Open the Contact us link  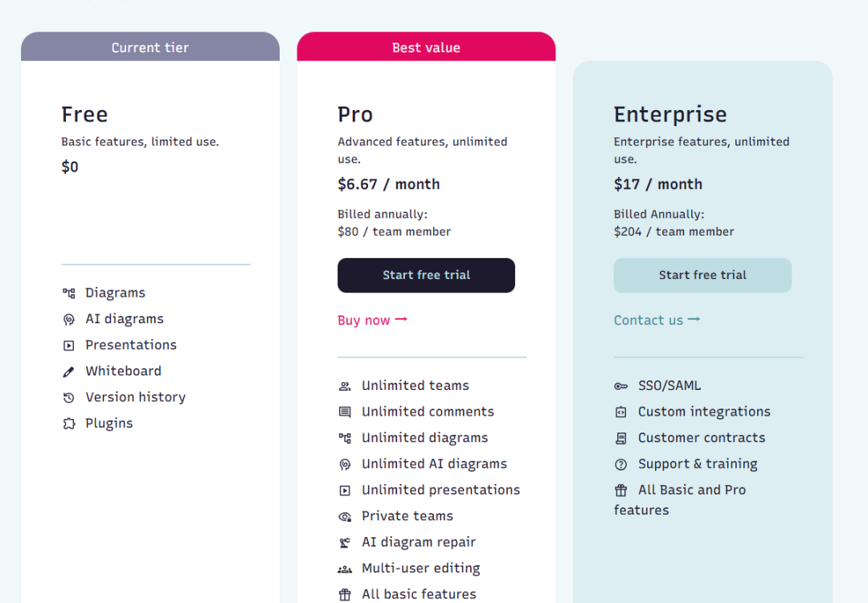point(657,320)
